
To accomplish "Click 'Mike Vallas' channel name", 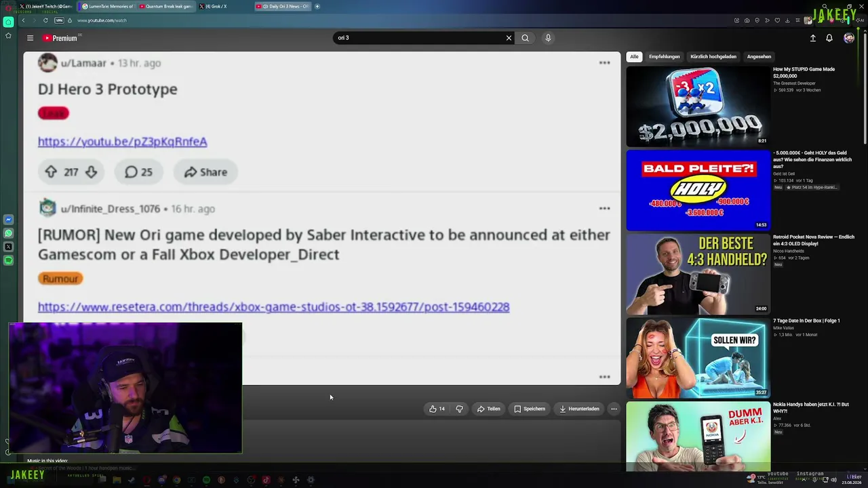I will coord(783,328).
